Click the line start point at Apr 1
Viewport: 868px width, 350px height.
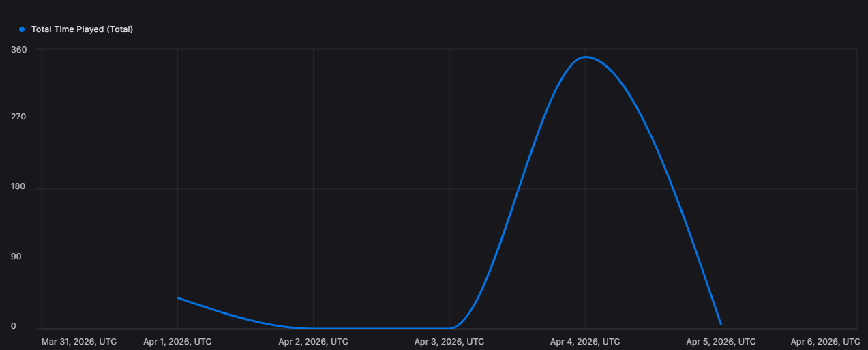178,297
